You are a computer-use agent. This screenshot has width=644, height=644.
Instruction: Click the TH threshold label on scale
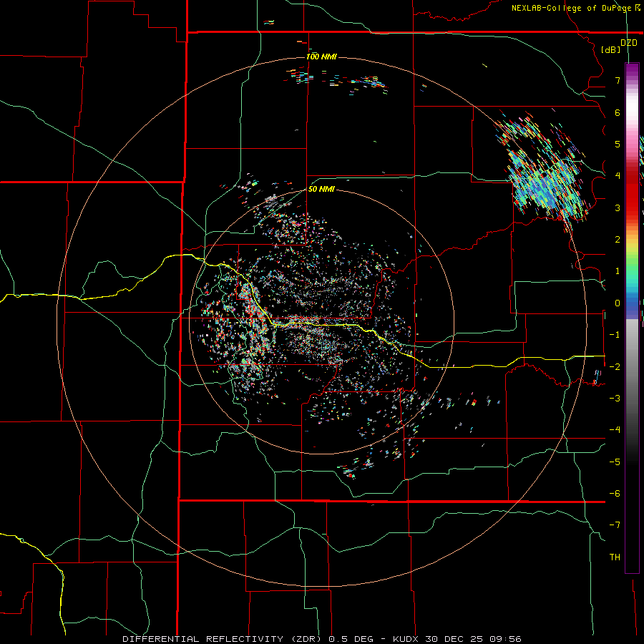[615, 557]
